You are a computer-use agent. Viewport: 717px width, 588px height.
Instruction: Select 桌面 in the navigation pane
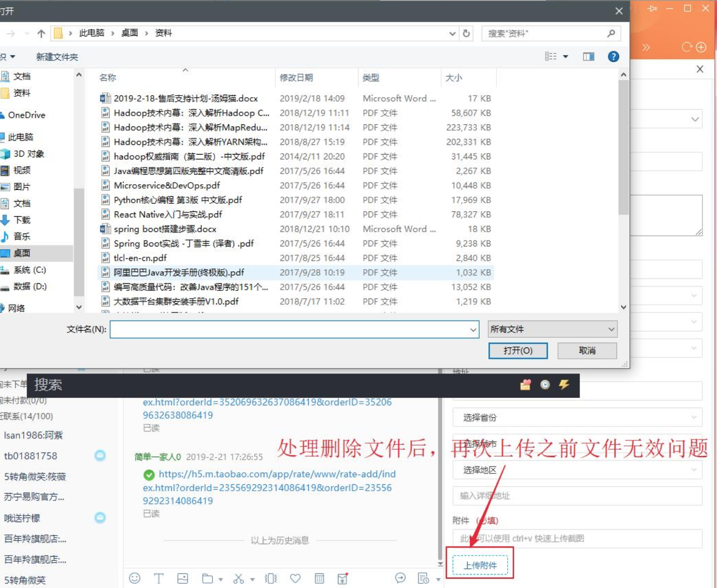[x=22, y=253]
